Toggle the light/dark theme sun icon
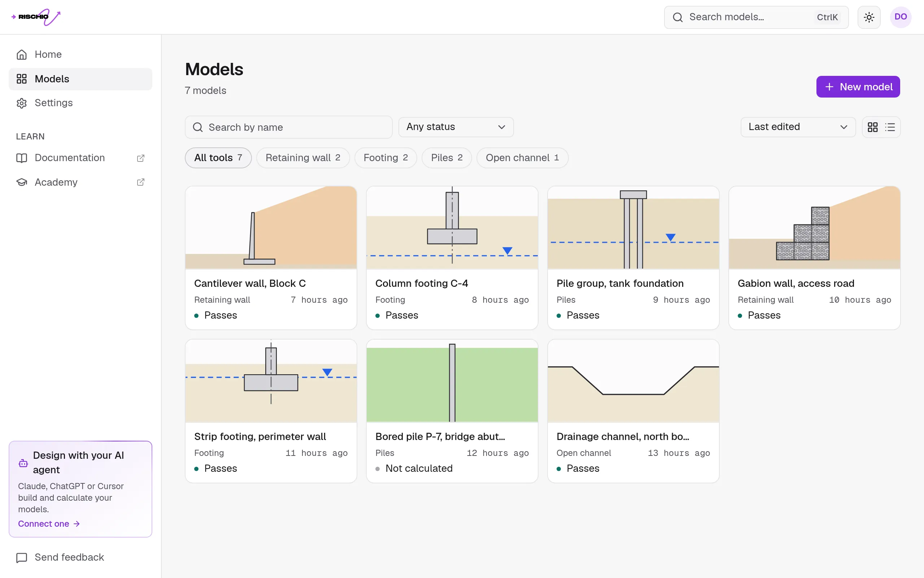 [869, 17]
